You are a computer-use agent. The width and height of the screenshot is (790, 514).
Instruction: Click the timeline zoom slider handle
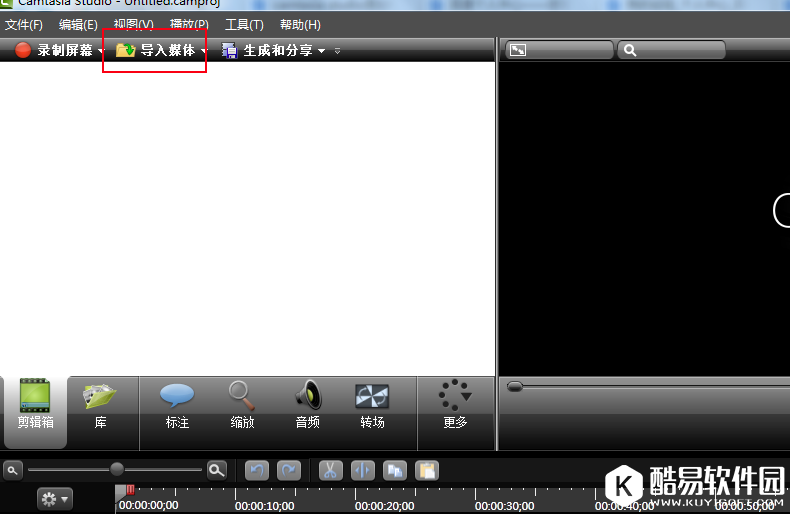[x=117, y=469]
